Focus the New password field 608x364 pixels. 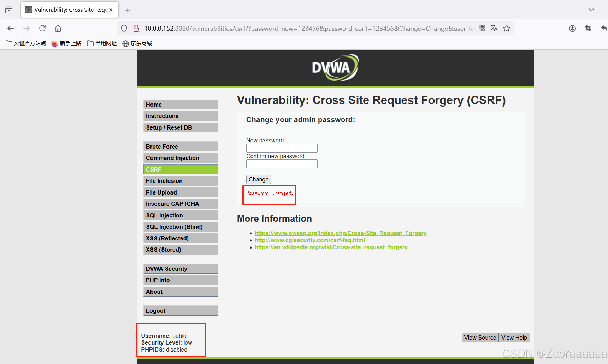click(282, 148)
